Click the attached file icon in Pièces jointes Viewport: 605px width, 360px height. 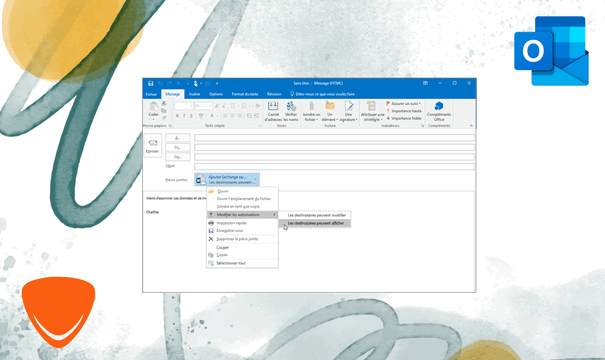(201, 179)
